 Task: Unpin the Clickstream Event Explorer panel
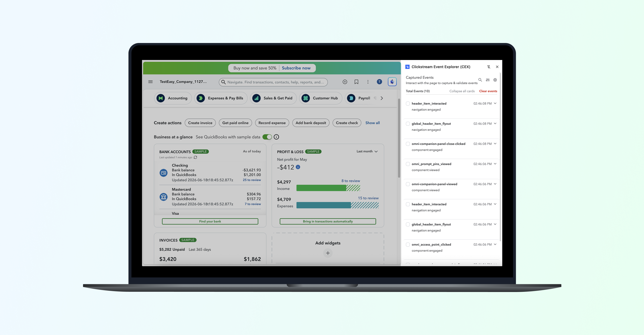[x=488, y=67]
